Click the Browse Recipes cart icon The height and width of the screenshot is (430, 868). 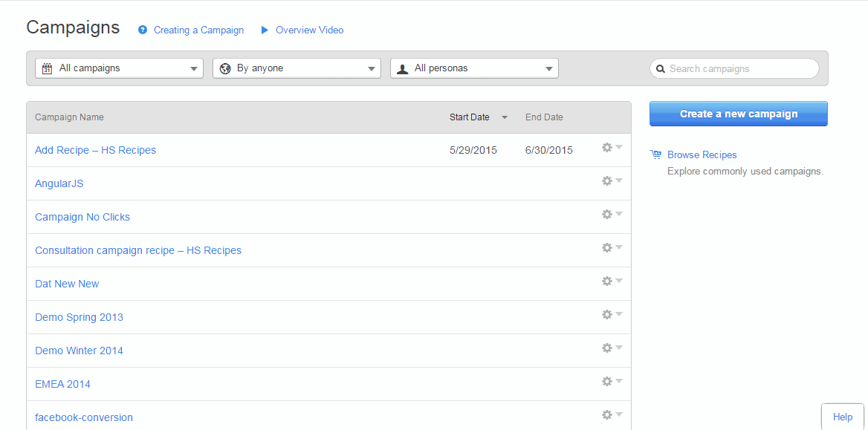click(x=655, y=154)
